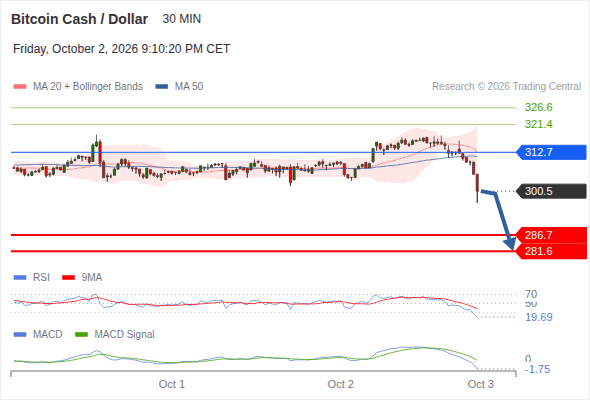
Task: Toggle the MA 50 legend label
Action: (x=189, y=87)
